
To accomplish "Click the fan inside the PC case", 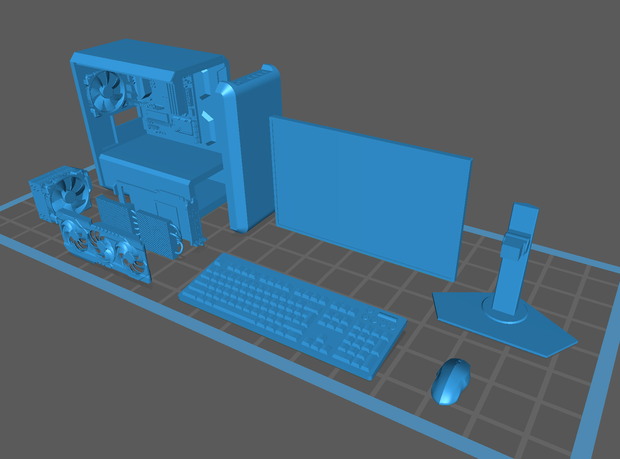I will pos(107,92).
